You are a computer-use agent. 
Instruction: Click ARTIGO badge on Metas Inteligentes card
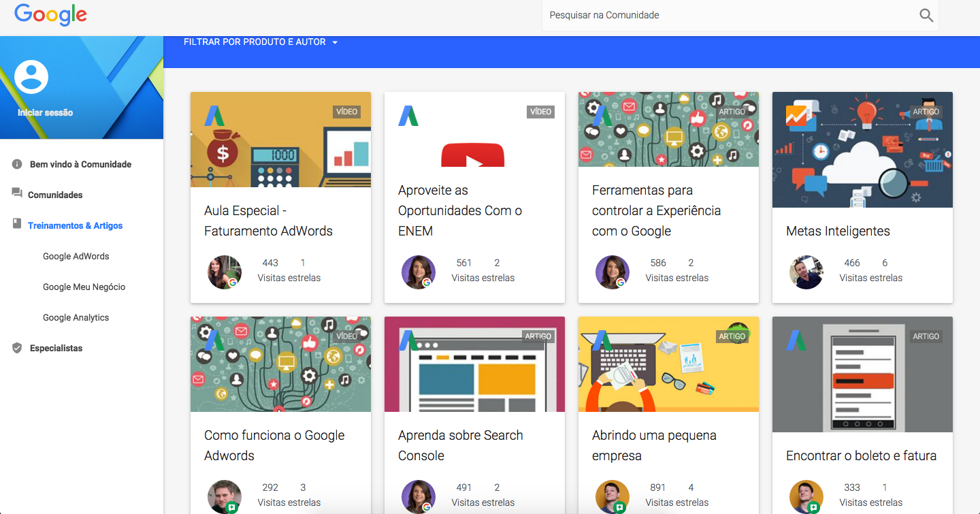click(x=926, y=112)
